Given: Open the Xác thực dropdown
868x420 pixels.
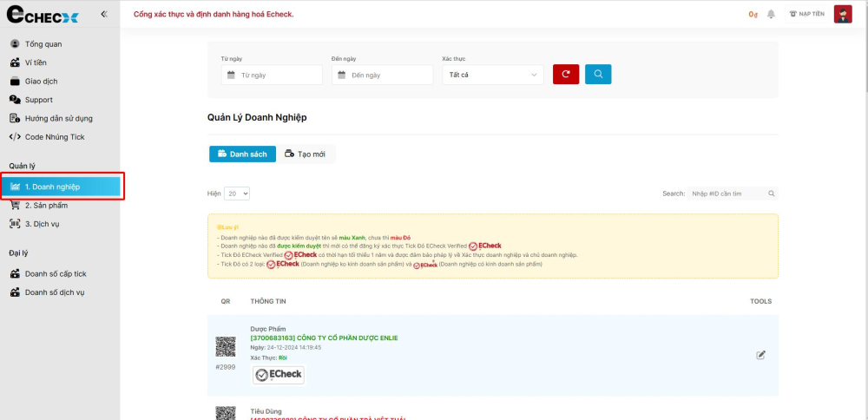Looking at the screenshot, I should (492, 75).
